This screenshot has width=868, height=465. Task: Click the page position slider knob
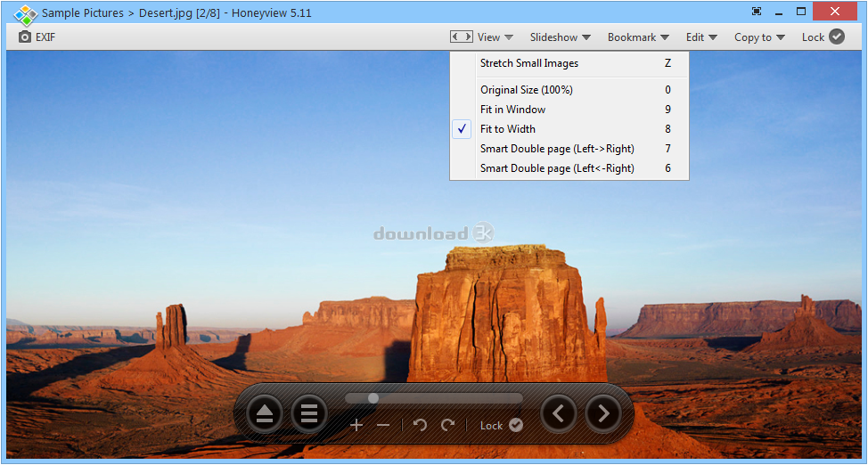pyautogui.click(x=373, y=398)
